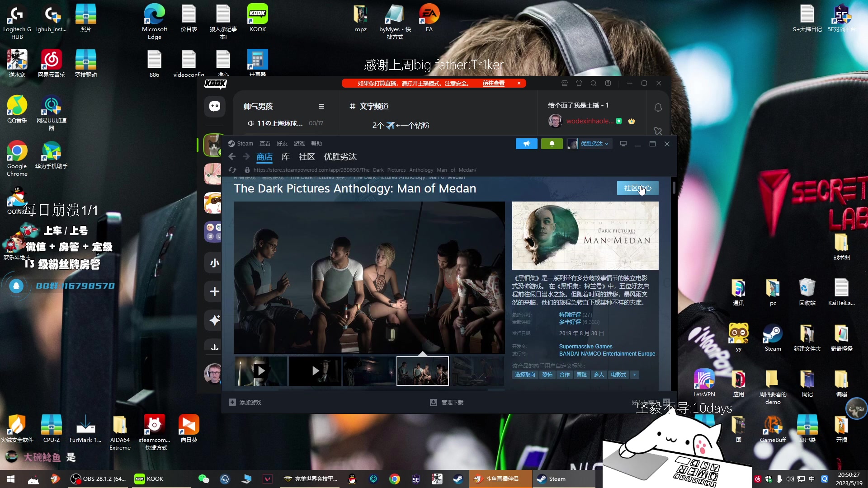
Task: Select the cat avatar server in KOOK's sidebar
Action: click(212, 145)
